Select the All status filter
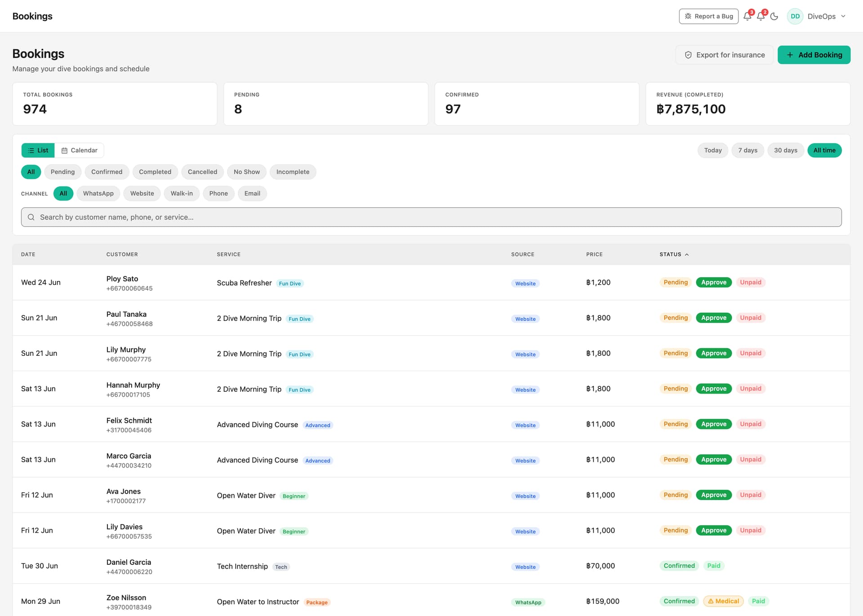The image size is (863, 616). (x=31, y=172)
